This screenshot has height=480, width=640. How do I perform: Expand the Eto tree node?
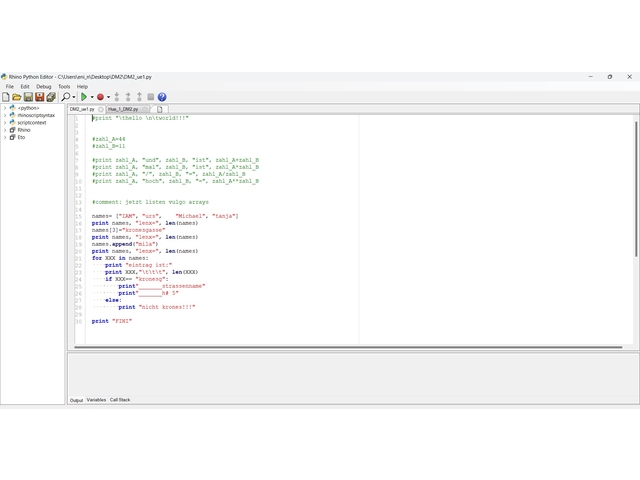coord(5,138)
